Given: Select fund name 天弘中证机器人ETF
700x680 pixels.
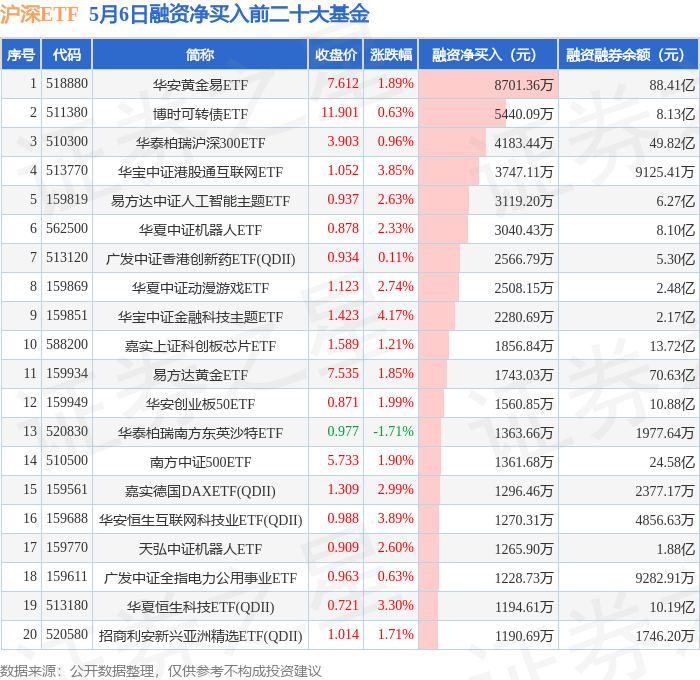Looking at the screenshot, I should [x=200, y=549].
